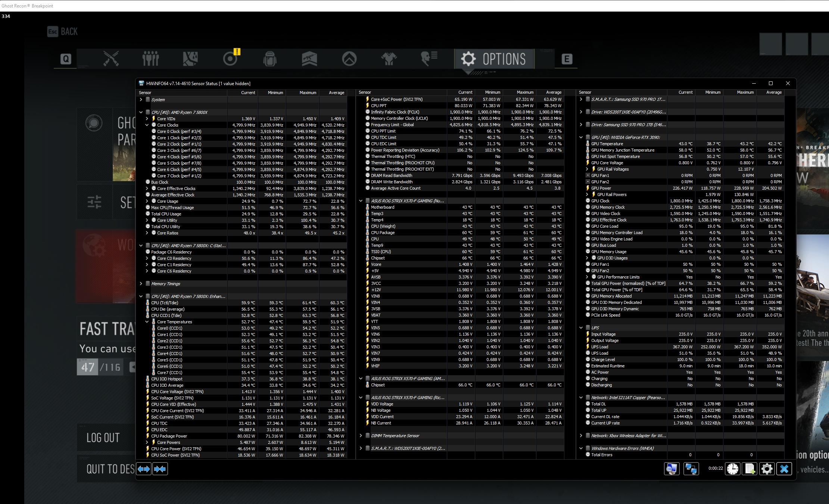Expand the System sensor group
Screen dimensions: 829x504
pos(141,100)
